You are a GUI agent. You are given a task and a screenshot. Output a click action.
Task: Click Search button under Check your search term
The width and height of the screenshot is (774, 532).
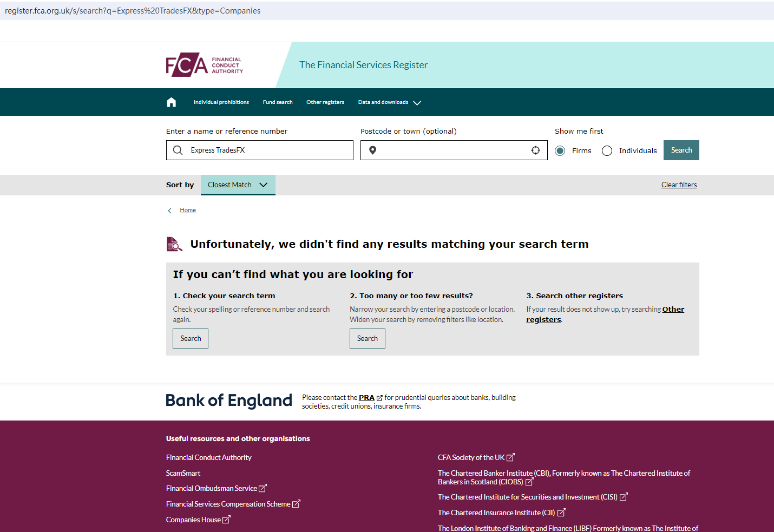pyautogui.click(x=191, y=339)
